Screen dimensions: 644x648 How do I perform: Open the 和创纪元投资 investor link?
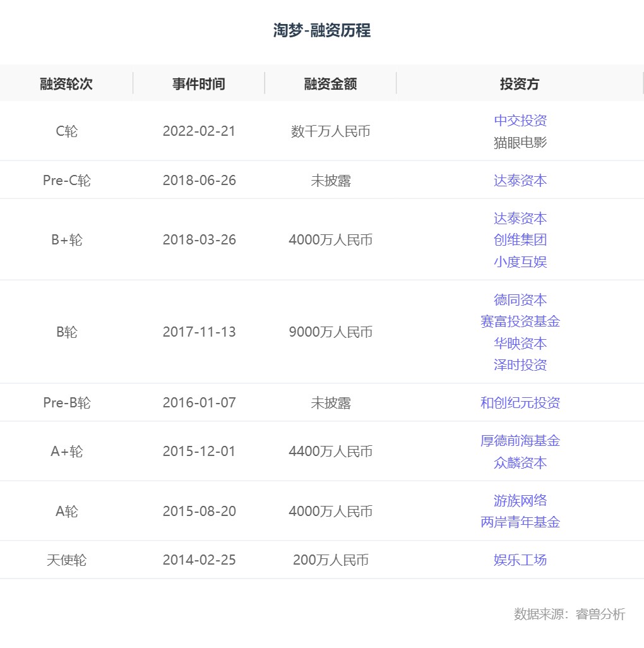(520, 402)
